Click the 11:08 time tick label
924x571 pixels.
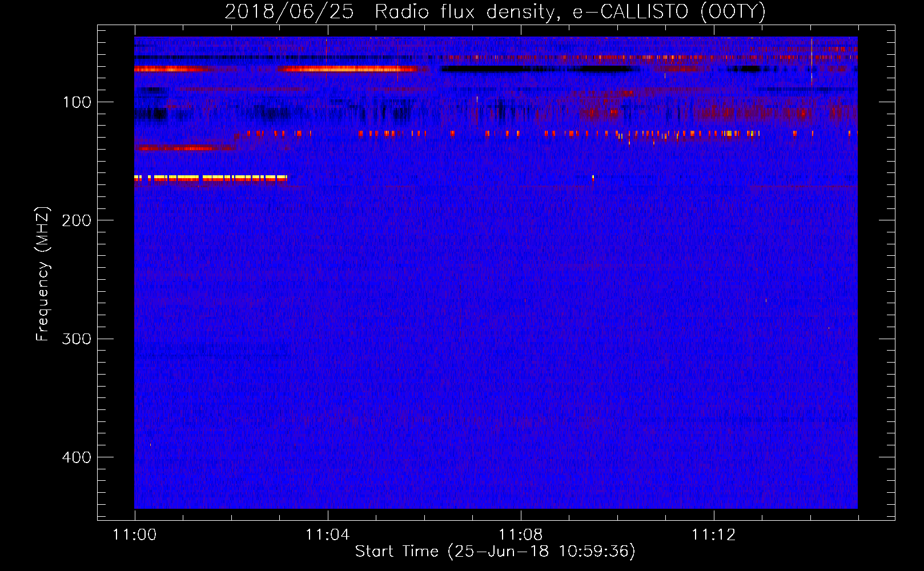(520, 535)
